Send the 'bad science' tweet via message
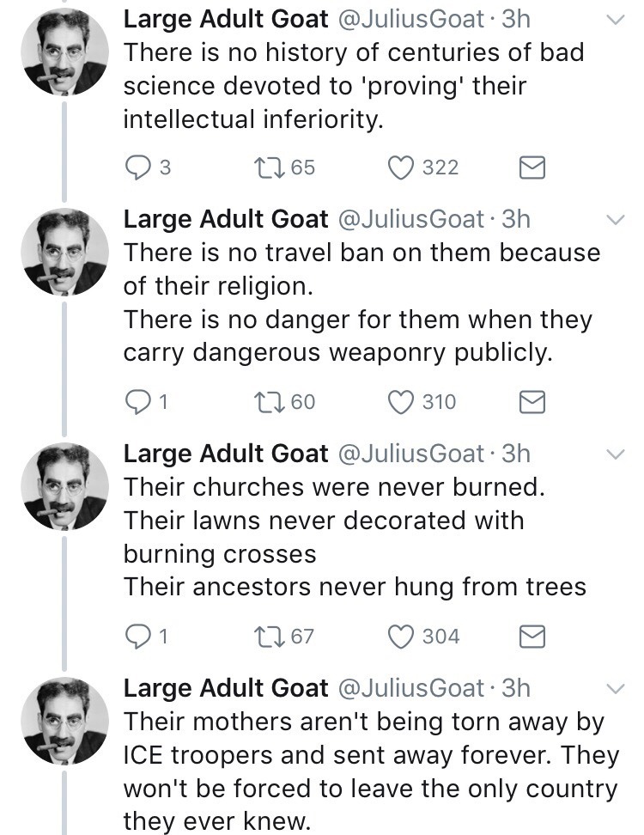Viewport: 644px width, 835px height. click(533, 168)
